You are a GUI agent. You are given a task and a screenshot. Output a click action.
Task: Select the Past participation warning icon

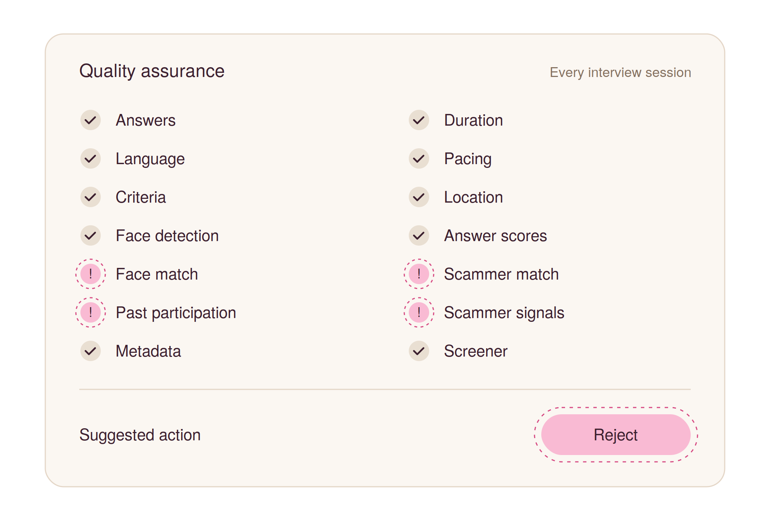pyautogui.click(x=91, y=312)
